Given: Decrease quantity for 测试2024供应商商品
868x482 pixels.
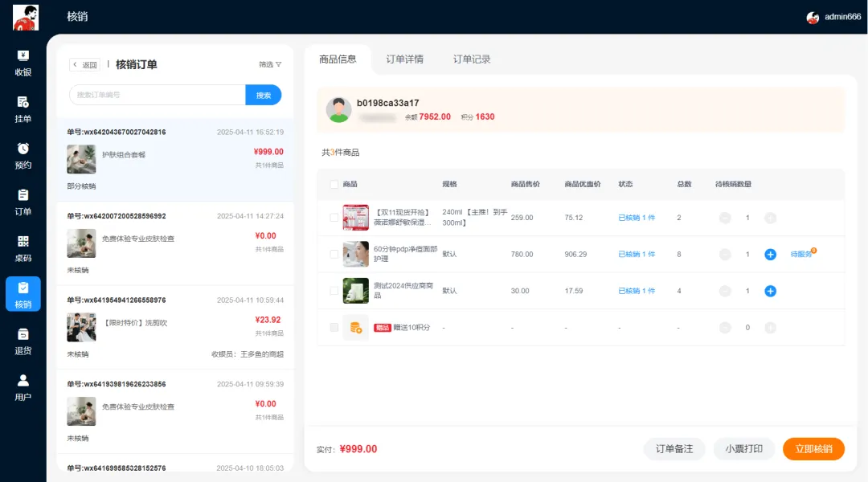Looking at the screenshot, I should point(725,291).
